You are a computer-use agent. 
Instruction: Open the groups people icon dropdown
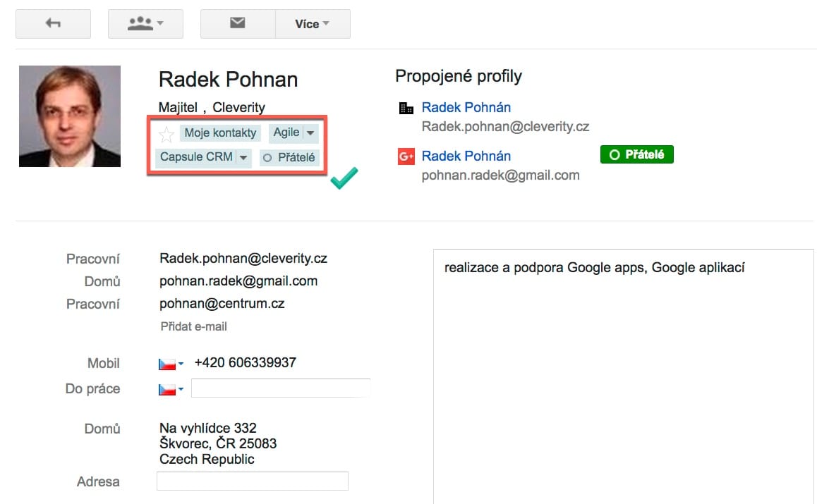[145, 24]
